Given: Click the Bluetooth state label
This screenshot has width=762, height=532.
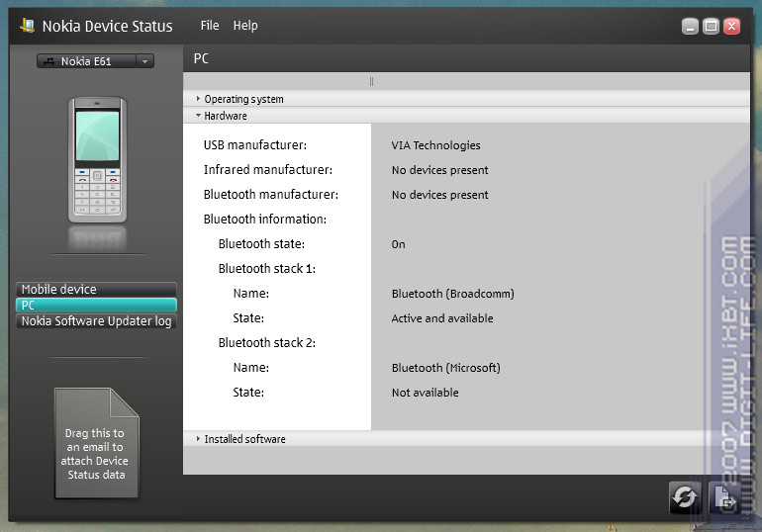Looking at the screenshot, I should [261, 244].
